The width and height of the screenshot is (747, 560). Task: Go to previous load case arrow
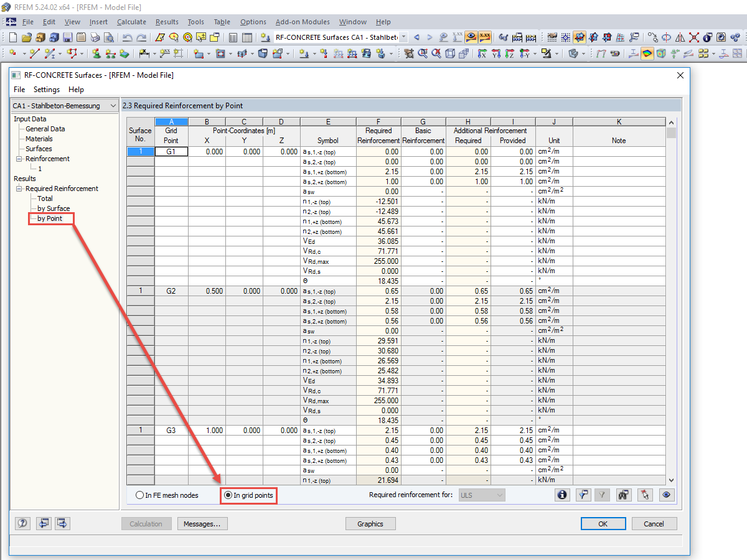(416, 37)
